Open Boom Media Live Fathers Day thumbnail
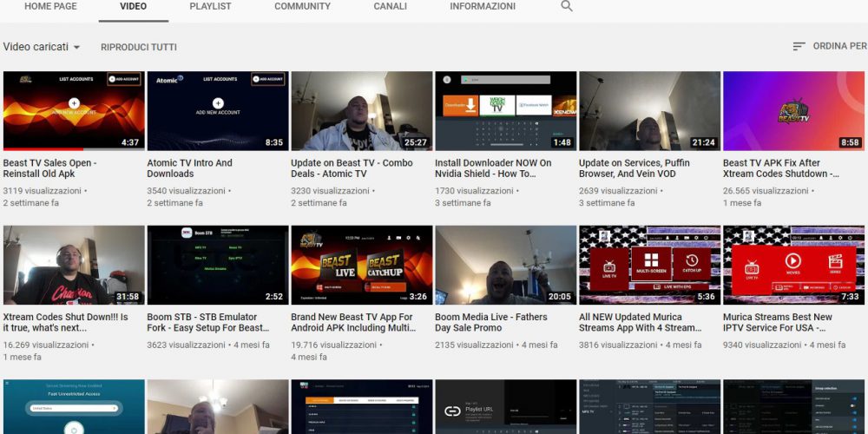 click(x=506, y=265)
